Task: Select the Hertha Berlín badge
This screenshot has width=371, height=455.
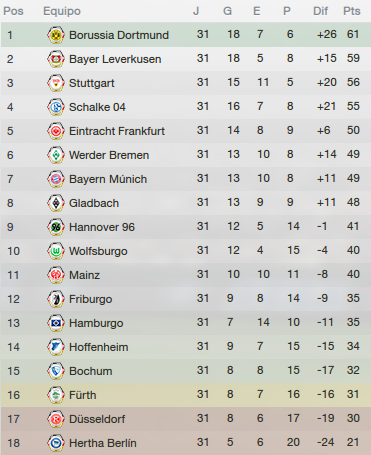Action: coord(56,443)
